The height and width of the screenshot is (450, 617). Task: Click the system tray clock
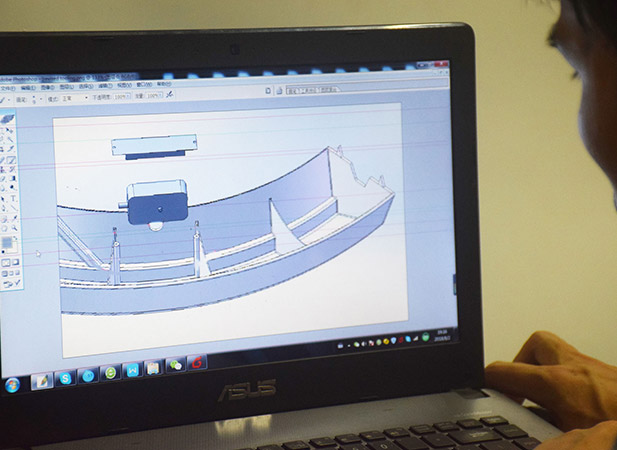(x=443, y=335)
